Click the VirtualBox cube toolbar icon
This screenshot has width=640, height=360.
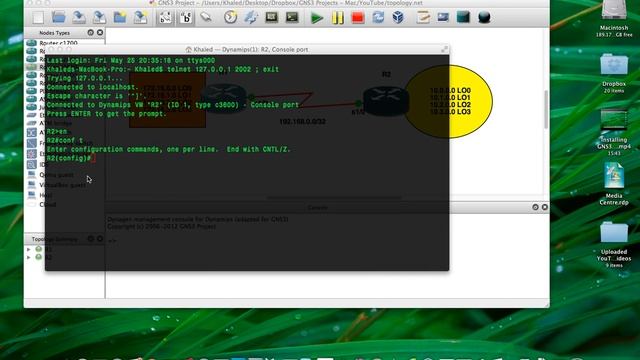(x=398, y=17)
